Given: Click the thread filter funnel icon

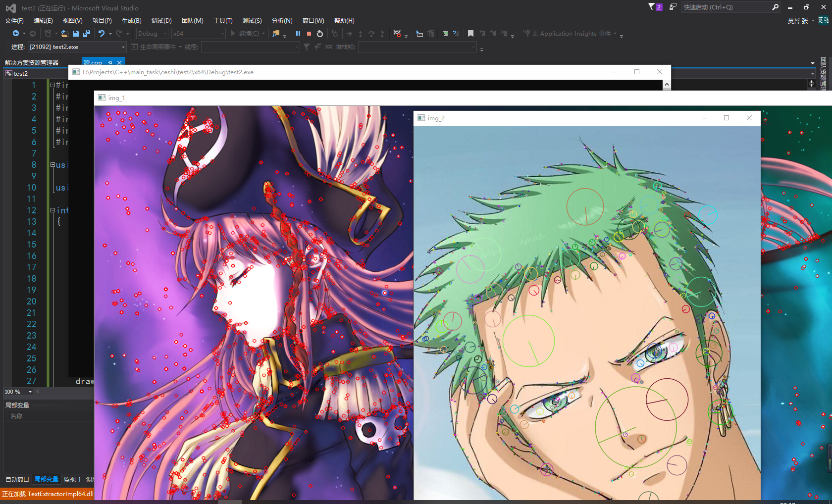Looking at the screenshot, I should [307, 47].
